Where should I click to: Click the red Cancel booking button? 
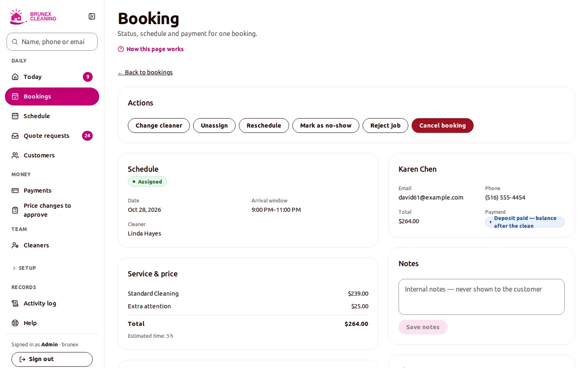443,126
